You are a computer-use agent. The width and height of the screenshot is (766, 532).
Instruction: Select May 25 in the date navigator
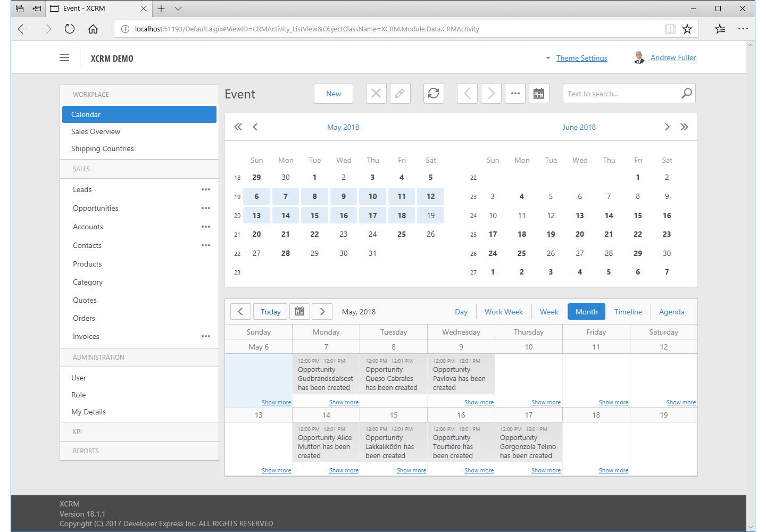[402, 234]
